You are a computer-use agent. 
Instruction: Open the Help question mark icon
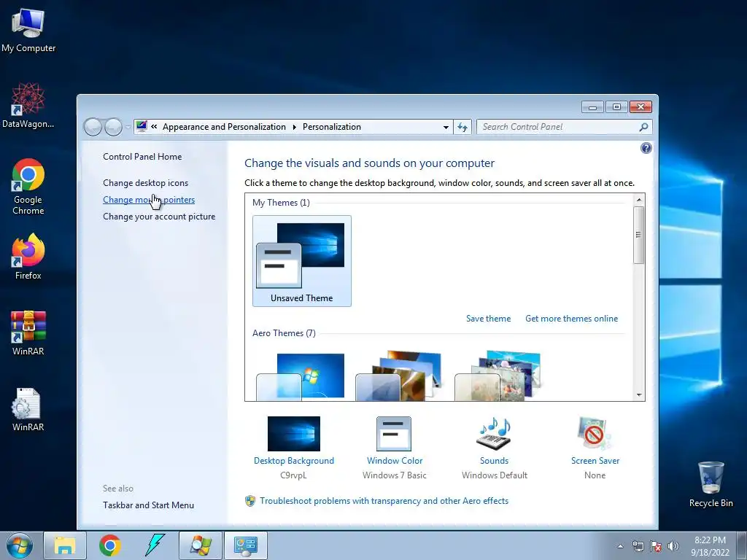pyautogui.click(x=646, y=148)
